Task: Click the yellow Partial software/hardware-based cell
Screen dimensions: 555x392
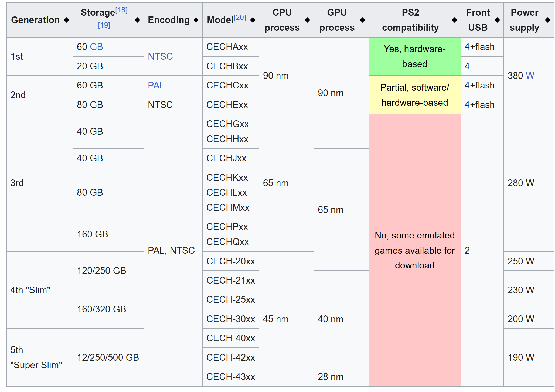Action: click(414, 95)
